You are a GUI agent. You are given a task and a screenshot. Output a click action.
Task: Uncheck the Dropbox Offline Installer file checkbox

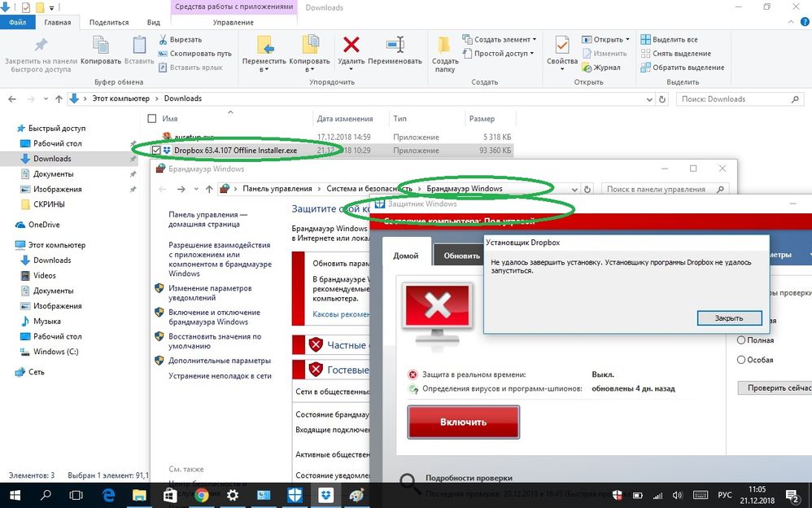[156, 151]
